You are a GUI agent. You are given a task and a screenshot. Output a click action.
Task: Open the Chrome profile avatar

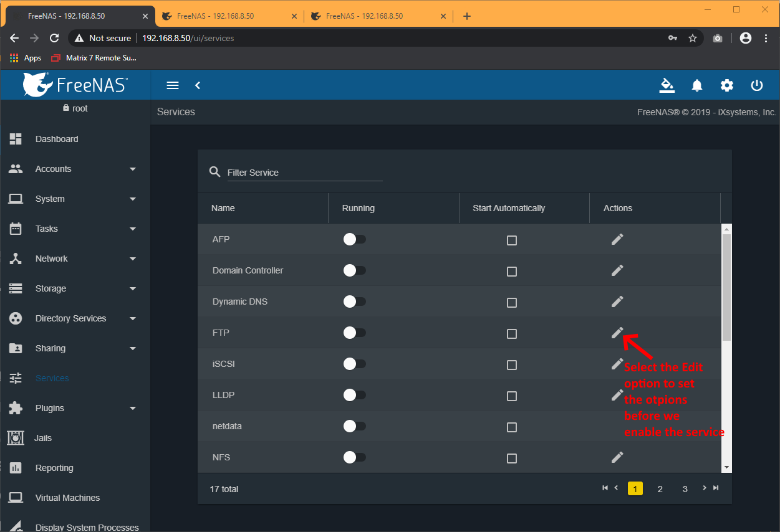click(x=745, y=38)
